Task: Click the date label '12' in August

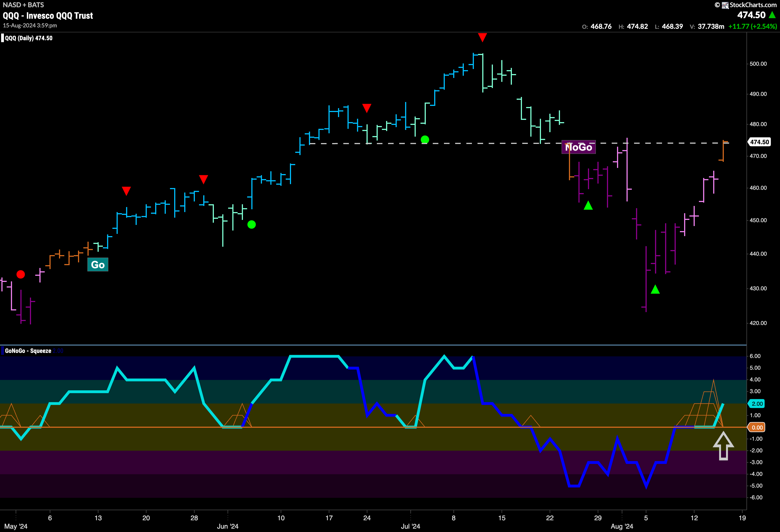Action: tap(694, 518)
